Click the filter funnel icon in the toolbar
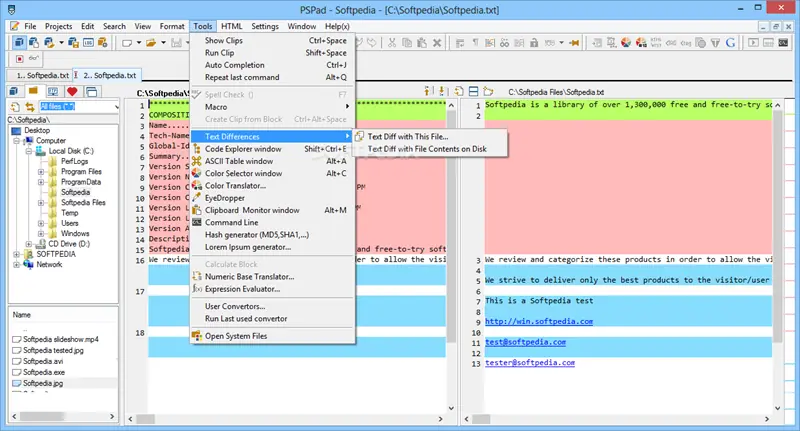The width and height of the screenshot is (800, 431). coord(715,43)
